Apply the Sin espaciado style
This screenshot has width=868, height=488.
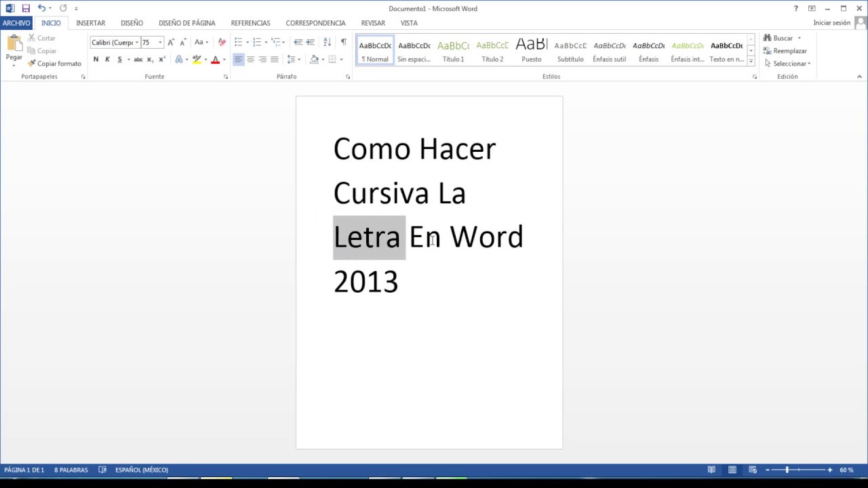(x=414, y=51)
